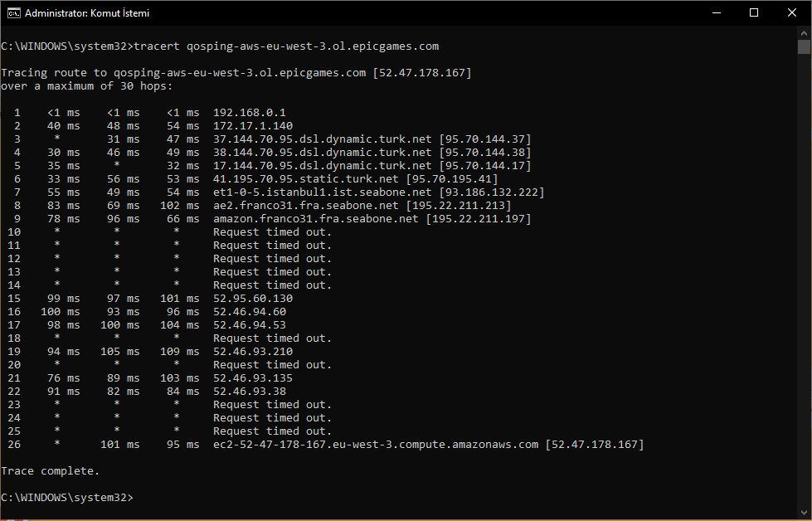Click the Tracing route to destination line
The width and height of the screenshot is (812, 521).
(236, 72)
